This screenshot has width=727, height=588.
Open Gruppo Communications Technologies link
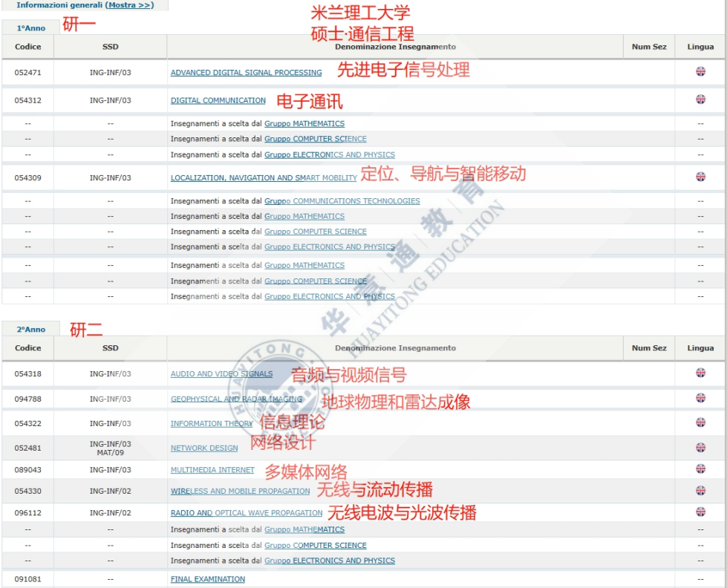(342, 201)
